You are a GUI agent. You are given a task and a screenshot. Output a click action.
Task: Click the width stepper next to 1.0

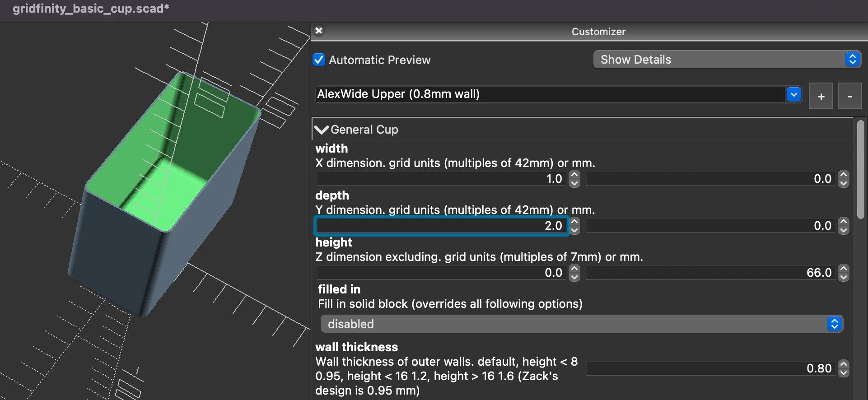[x=574, y=179]
